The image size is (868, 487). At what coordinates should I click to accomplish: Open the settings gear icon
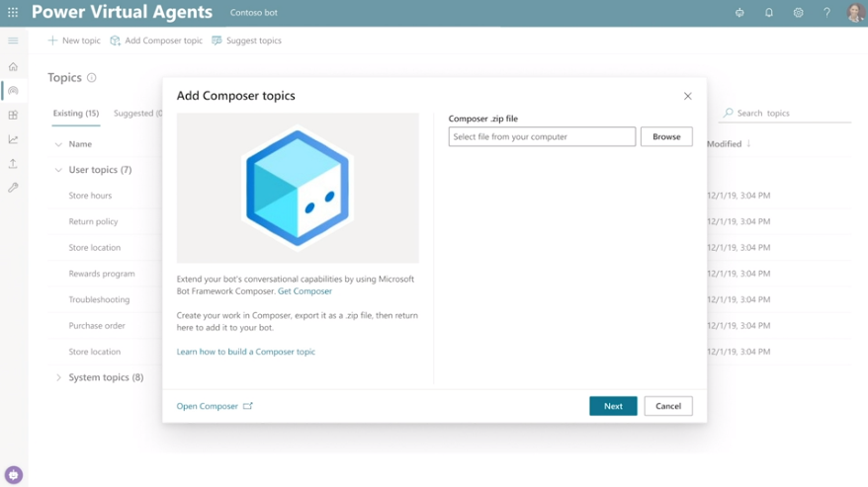798,12
